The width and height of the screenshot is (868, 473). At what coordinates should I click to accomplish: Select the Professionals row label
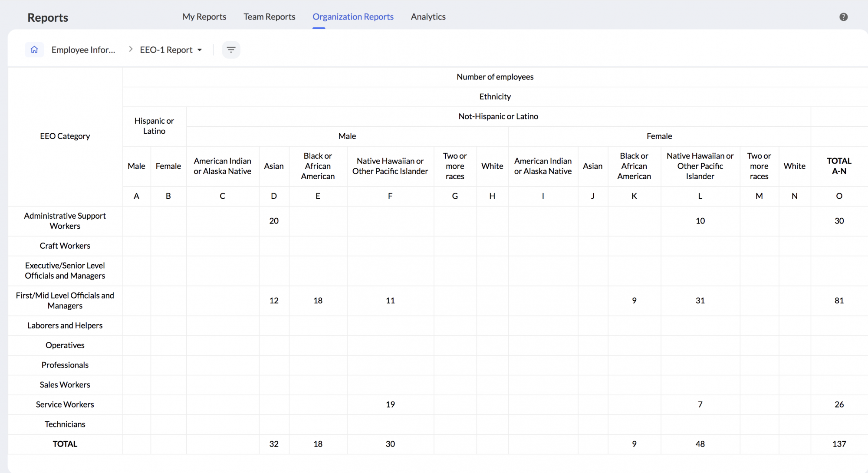[65, 365]
